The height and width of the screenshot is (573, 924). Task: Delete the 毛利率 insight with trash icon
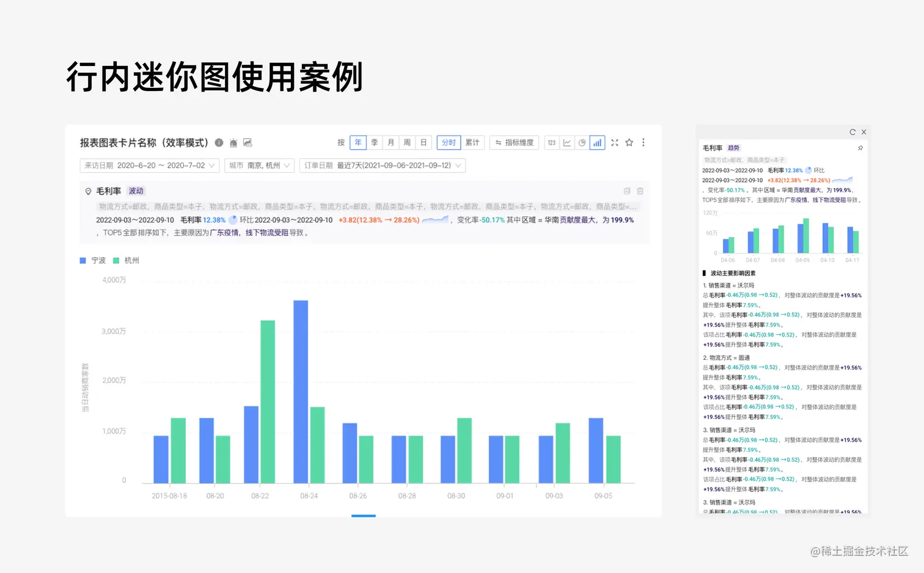640,191
